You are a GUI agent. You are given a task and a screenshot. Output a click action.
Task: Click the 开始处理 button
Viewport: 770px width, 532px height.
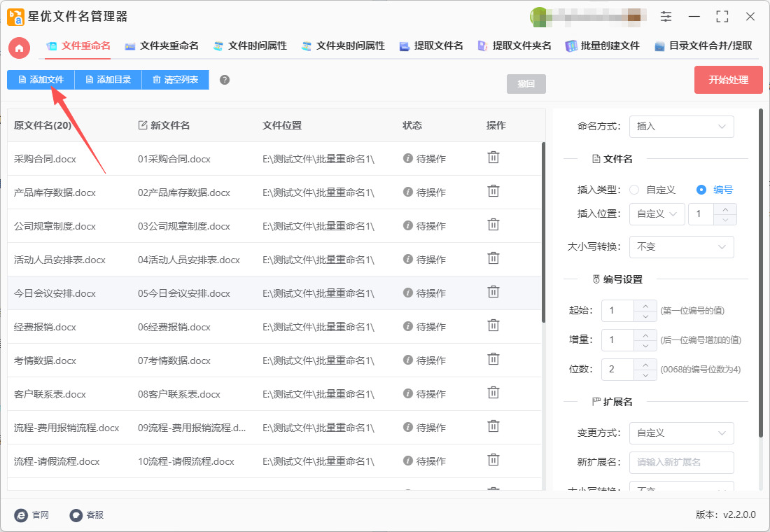[x=728, y=80]
